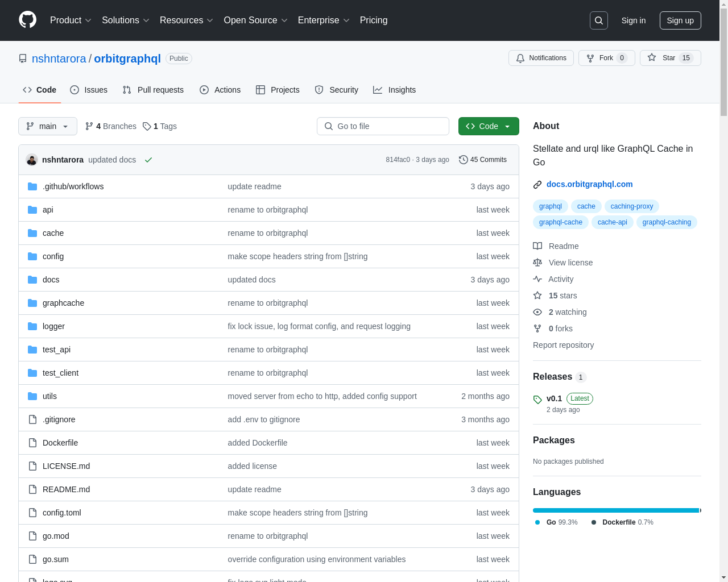Open the nshntarora owner link
Image resolution: width=728 pixels, height=582 pixels.
[59, 59]
